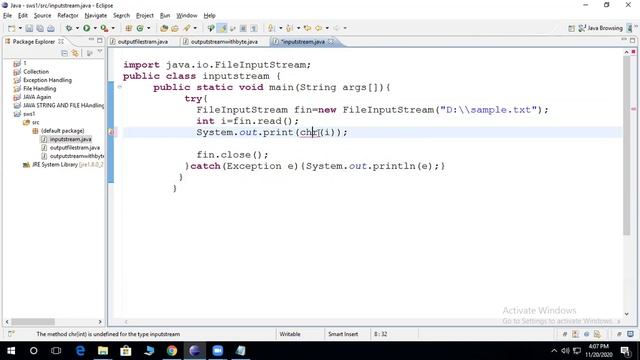Open the Navigate menu
The image size is (640, 360).
96,16
